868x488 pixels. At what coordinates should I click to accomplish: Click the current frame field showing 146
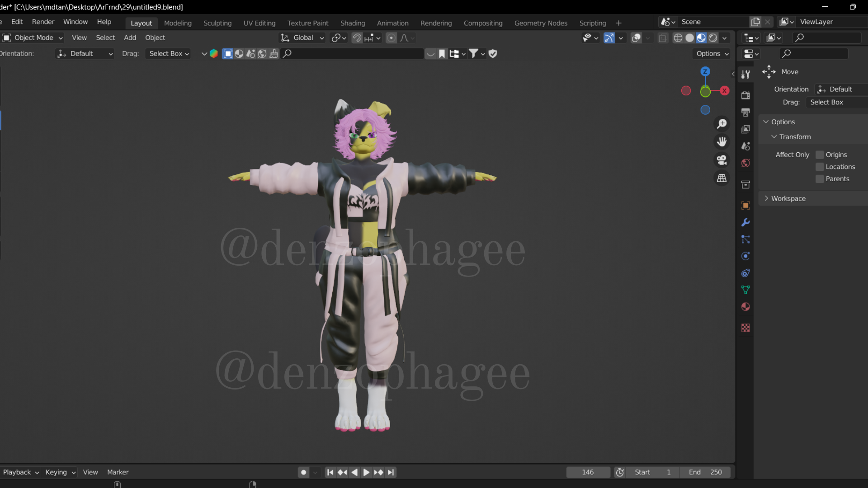click(588, 472)
